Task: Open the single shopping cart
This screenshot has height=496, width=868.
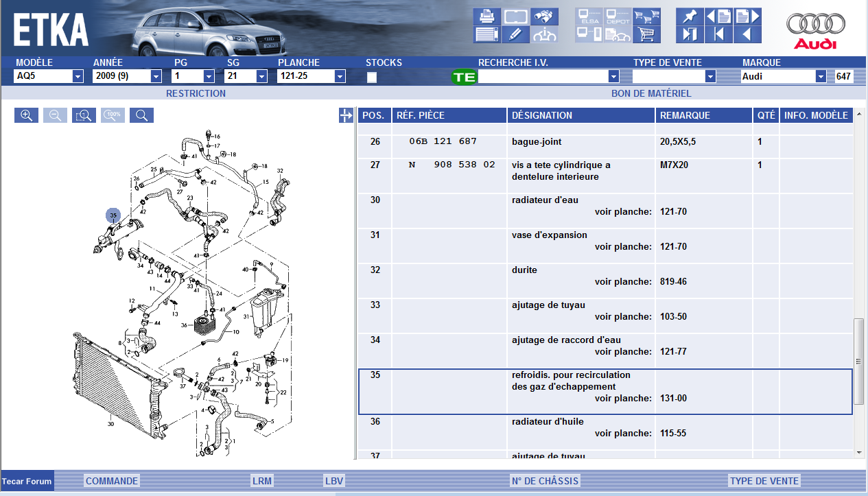Action: click(x=646, y=34)
